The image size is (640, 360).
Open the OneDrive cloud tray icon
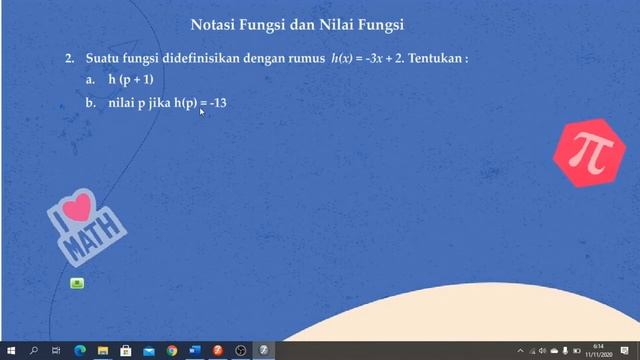(x=554, y=351)
